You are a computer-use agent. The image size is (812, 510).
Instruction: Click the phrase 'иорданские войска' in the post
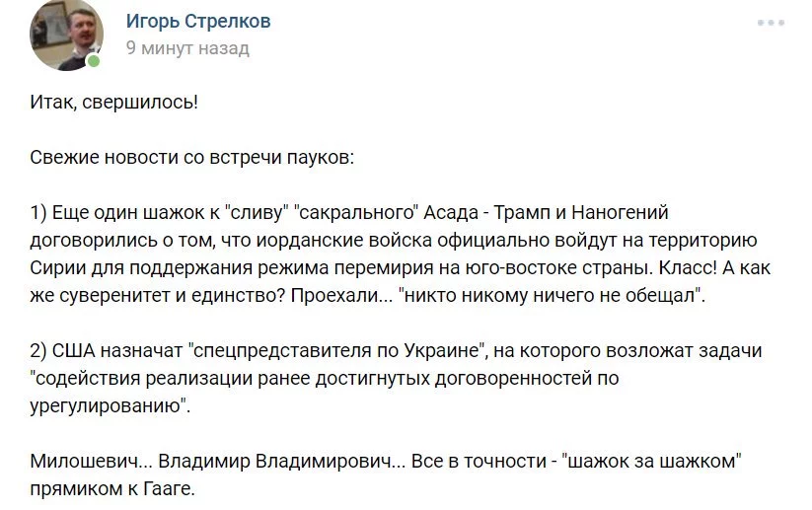[x=345, y=241]
